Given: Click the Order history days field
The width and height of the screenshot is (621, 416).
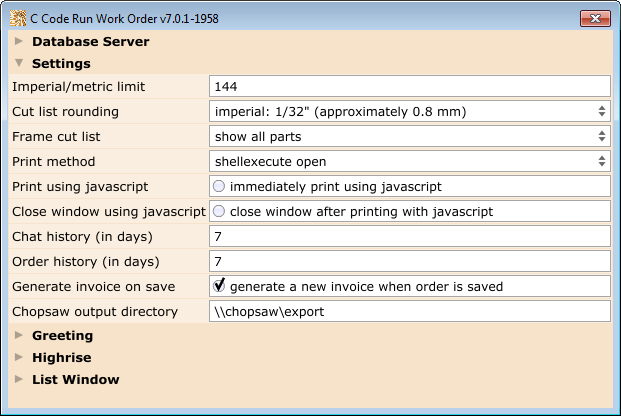Looking at the screenshot, I should pyautogui.click(x=410, y=262).
